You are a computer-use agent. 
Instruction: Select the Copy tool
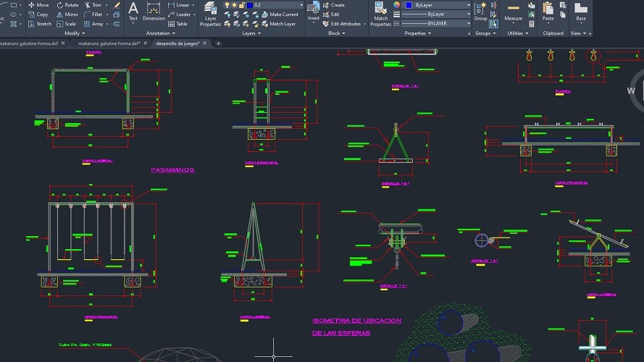pos(38,14)
